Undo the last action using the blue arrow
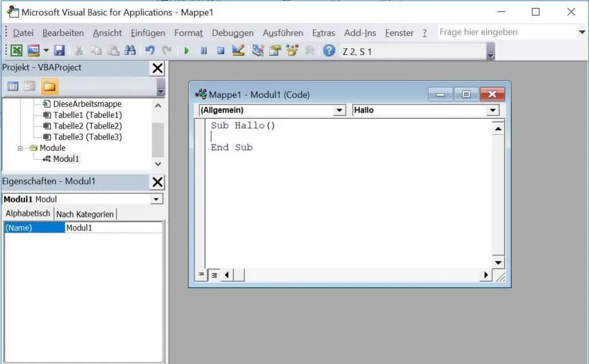 (150, 50)
